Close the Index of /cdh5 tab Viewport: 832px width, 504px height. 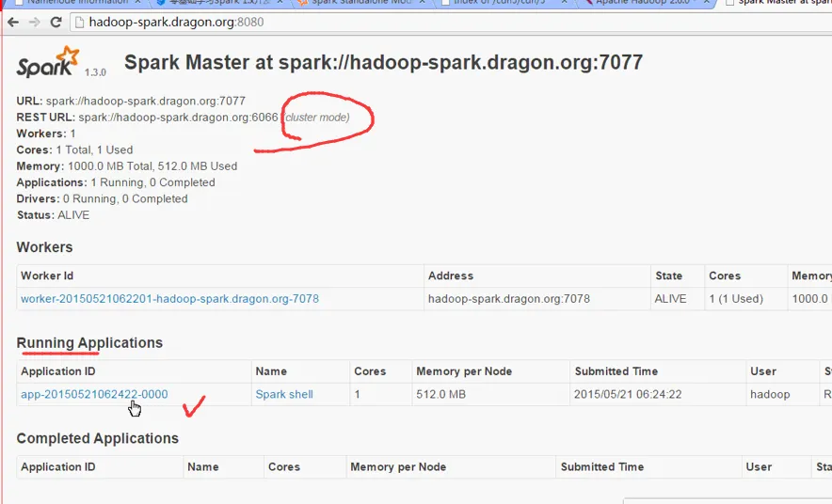[x=564, y=2]
